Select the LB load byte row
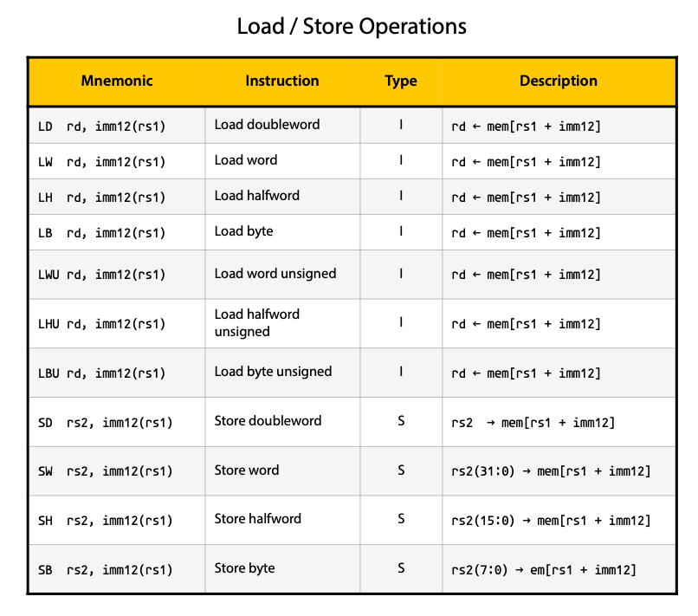Viewport: 698px width, 616px height. 117,232
